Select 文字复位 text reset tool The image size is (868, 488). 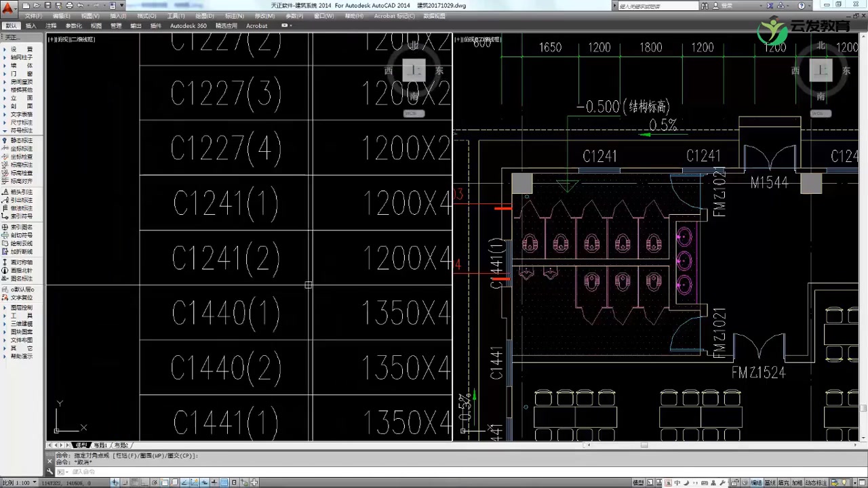[x=18, y=298]
